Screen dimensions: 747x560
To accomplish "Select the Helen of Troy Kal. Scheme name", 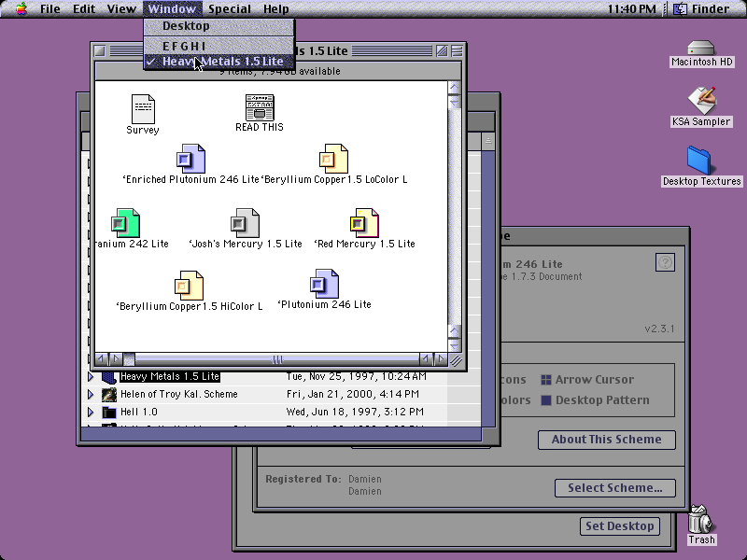I will click(x=178, y=394).
